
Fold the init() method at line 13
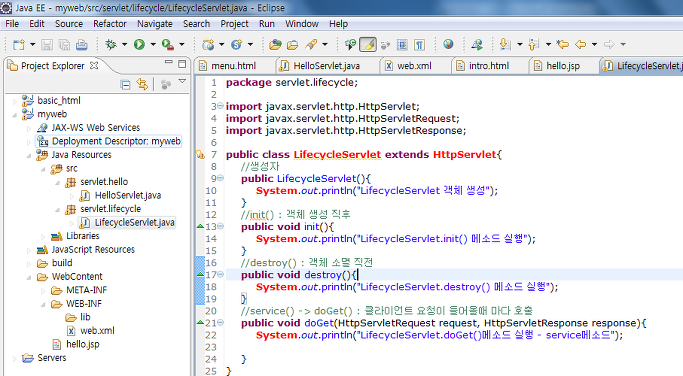point(220,226)
